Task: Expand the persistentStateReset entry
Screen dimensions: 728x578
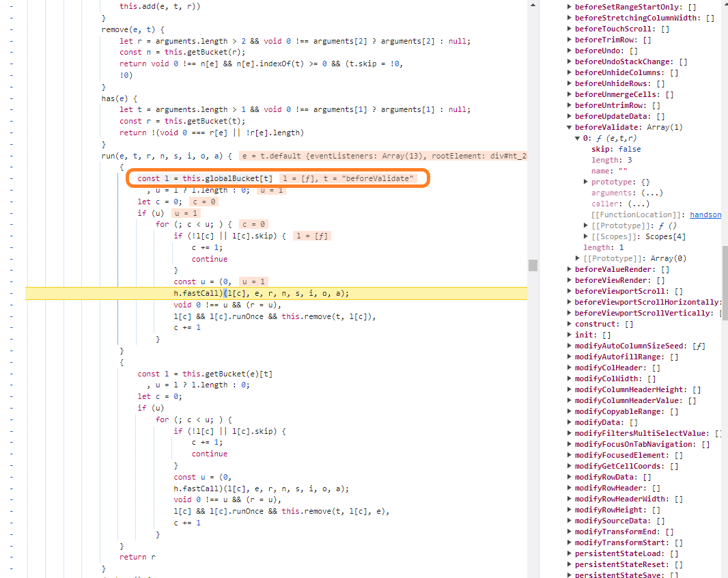Action: [569, 564]
